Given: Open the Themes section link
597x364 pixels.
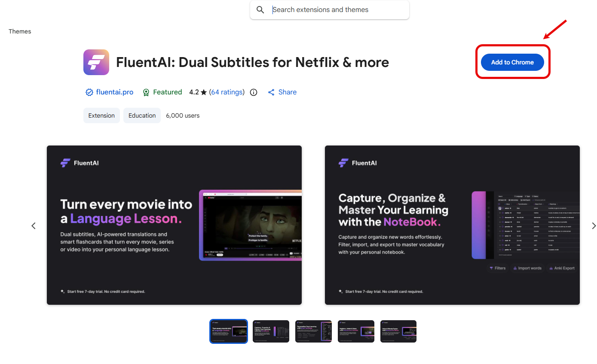Looking at the screenshot, I should pyautogui.click(x=20, y=31).
